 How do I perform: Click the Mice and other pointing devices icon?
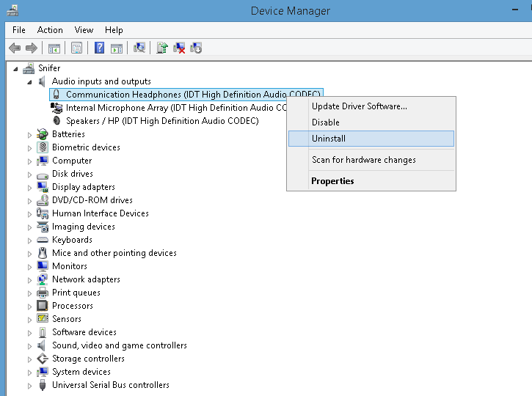click(43, 253)
